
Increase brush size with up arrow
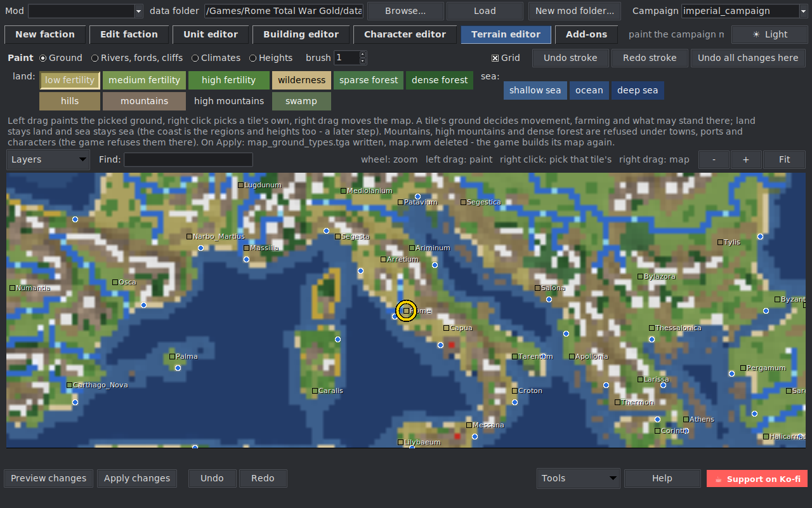[x=363, y=55]
